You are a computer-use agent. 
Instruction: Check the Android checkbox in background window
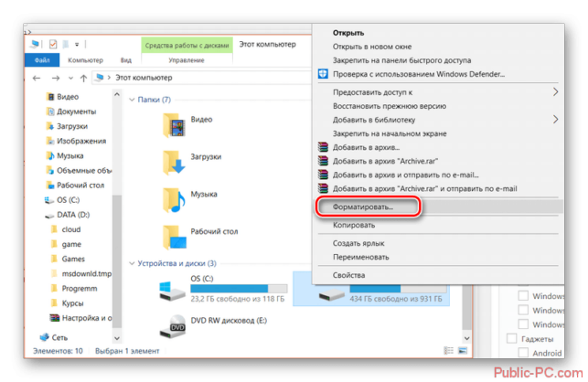click(x=523, y=353)
